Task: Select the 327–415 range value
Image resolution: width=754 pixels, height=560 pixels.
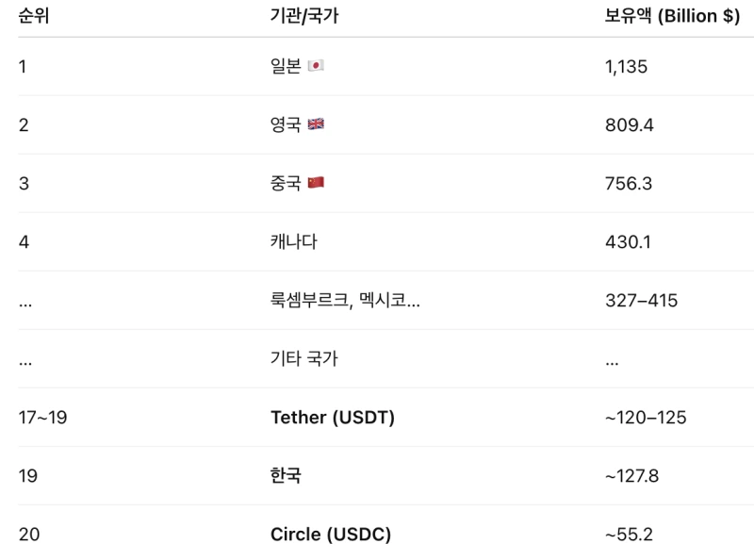Action: pyautogui.click(x=642, y=301)
